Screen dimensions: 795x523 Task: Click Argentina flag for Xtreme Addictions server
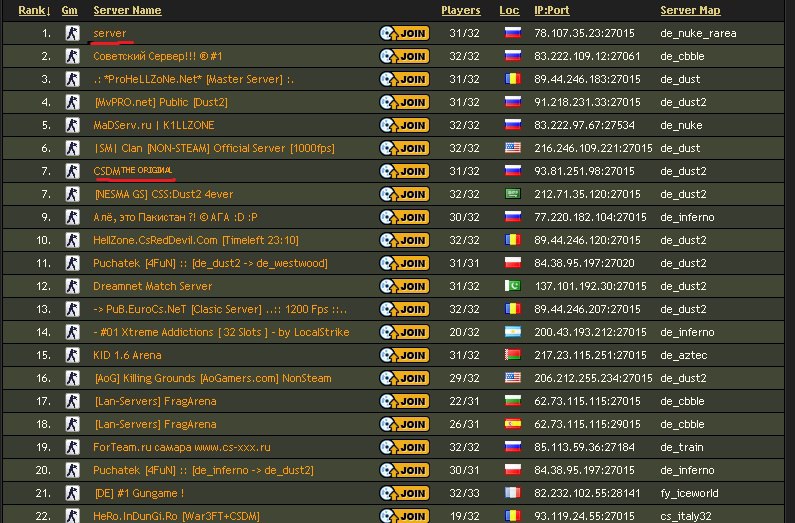click(513, 332)
